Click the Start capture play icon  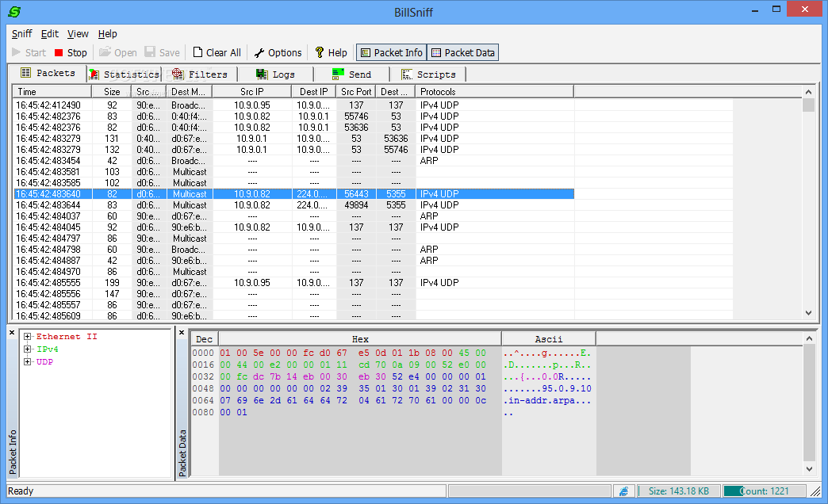pos(17,52)
